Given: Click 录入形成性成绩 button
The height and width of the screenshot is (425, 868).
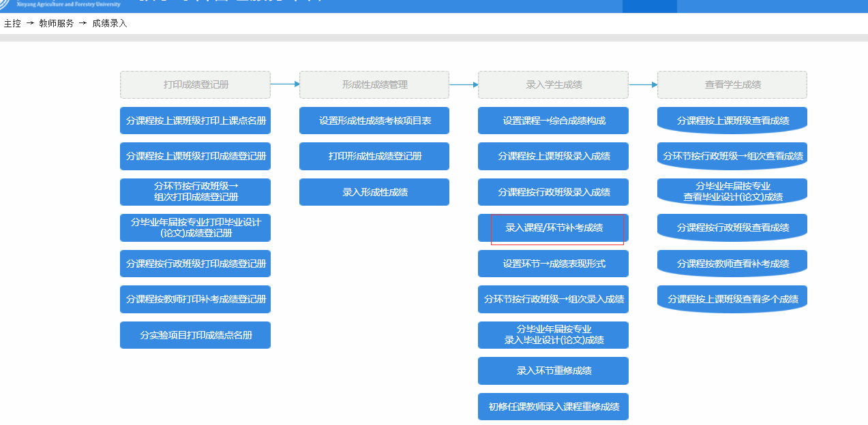Looking at the screenshot, I should 374,192.
